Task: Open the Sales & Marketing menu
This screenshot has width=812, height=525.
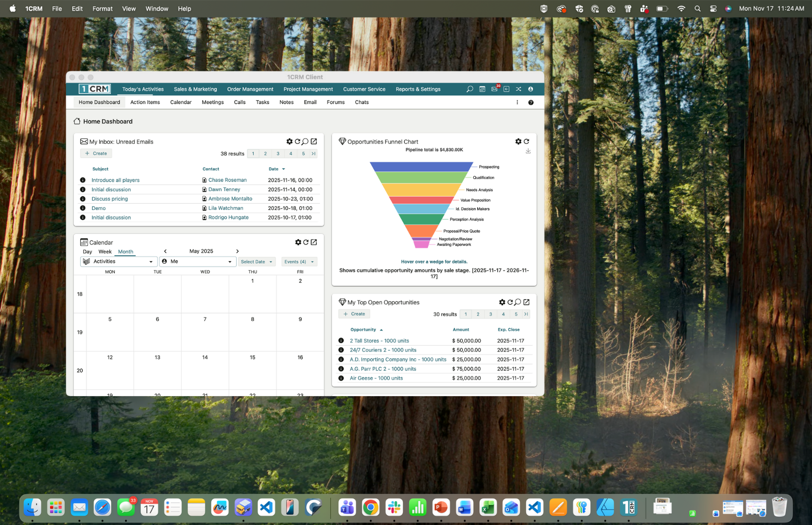Action: pyautogui.click(x=195, y=89)
